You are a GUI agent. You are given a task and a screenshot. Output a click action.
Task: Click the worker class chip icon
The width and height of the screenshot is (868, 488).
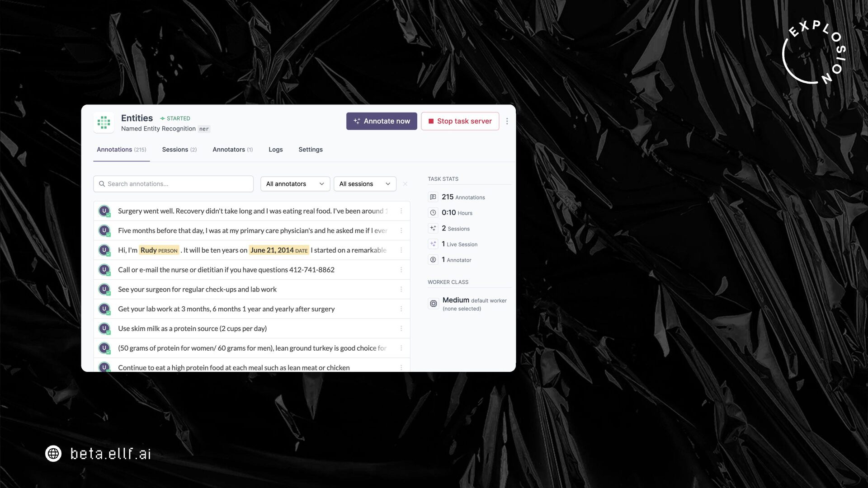click(x=433, y=304)
